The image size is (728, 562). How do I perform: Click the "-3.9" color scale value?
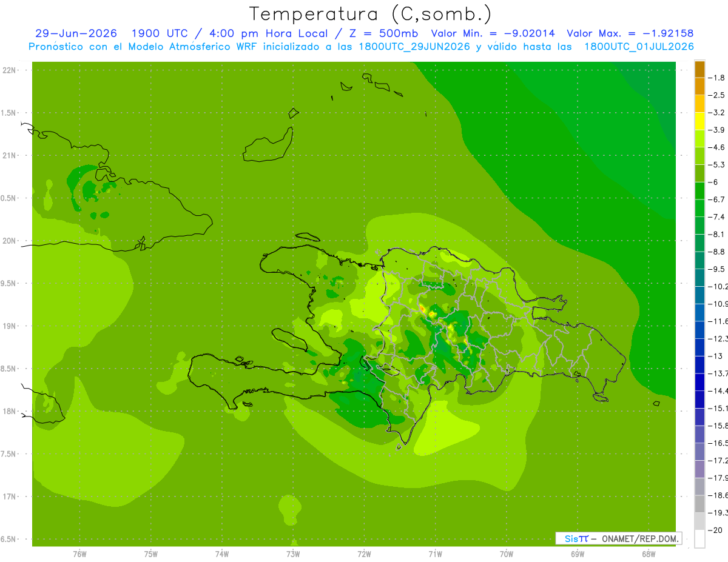pyautogui.click(x=717, y=130)
